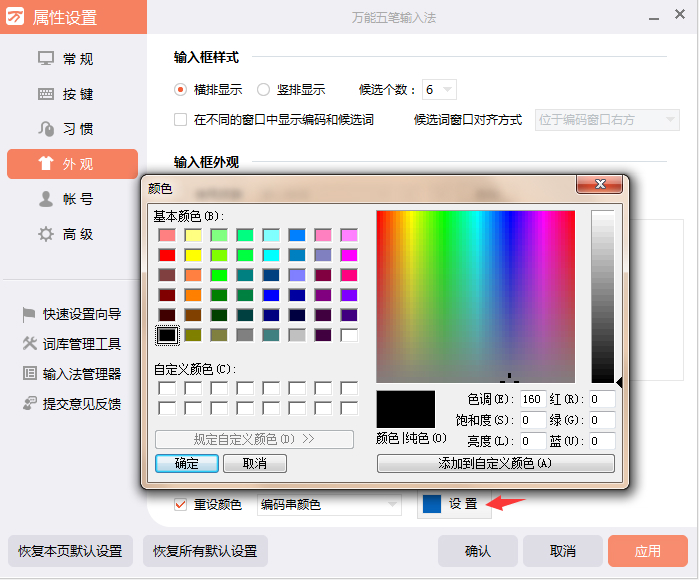Click the 确认 button at bottom
699x580 pixels.
(477, 551)
